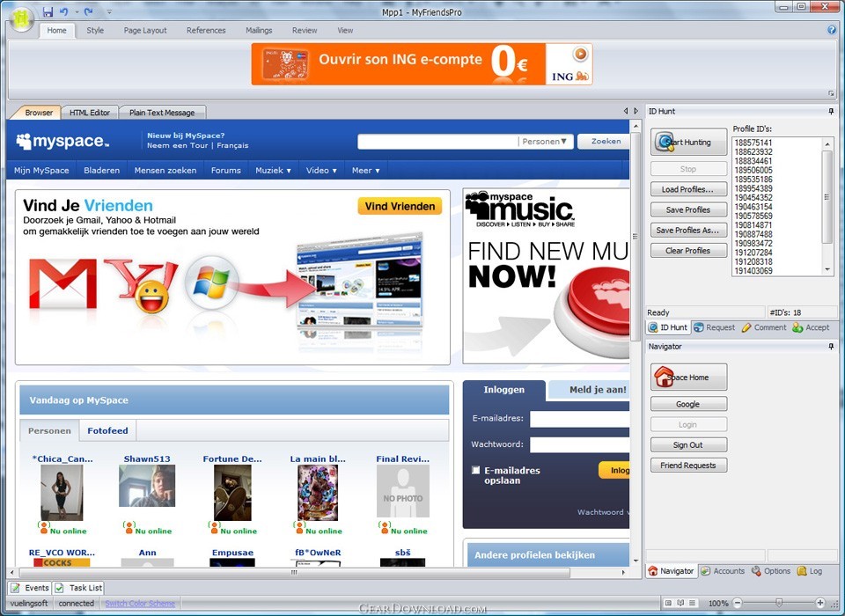Screen dimensions: 845x616
Task: Click the first view layout icon in status bar
Action: [x=668, y=603]
